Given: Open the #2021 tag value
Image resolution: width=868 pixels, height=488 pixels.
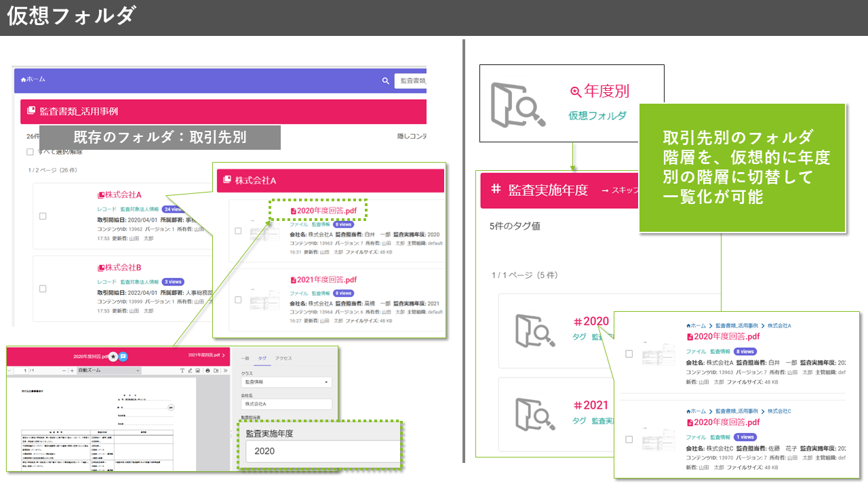Looking at the screenshot, I should click(x=591, y=405).
